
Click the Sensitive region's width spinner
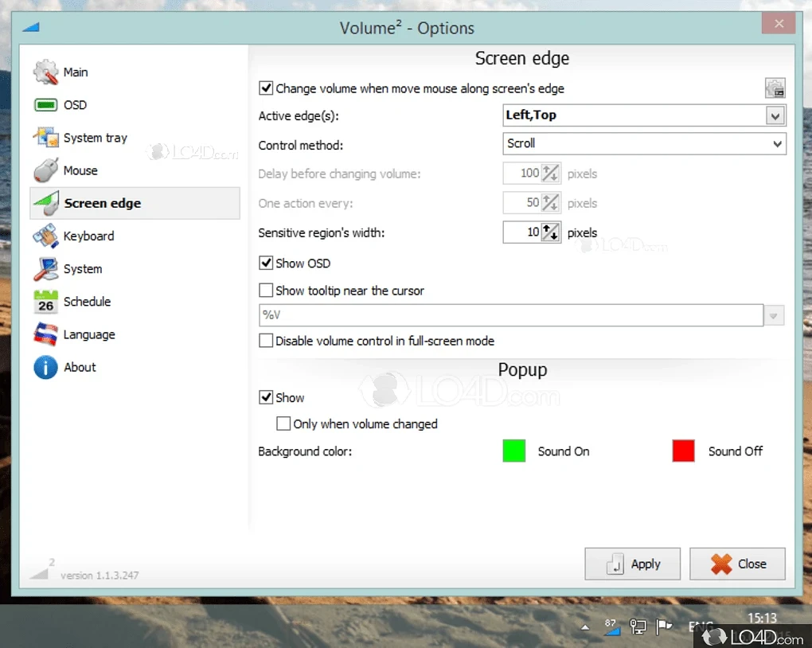(x=551, y=232)
